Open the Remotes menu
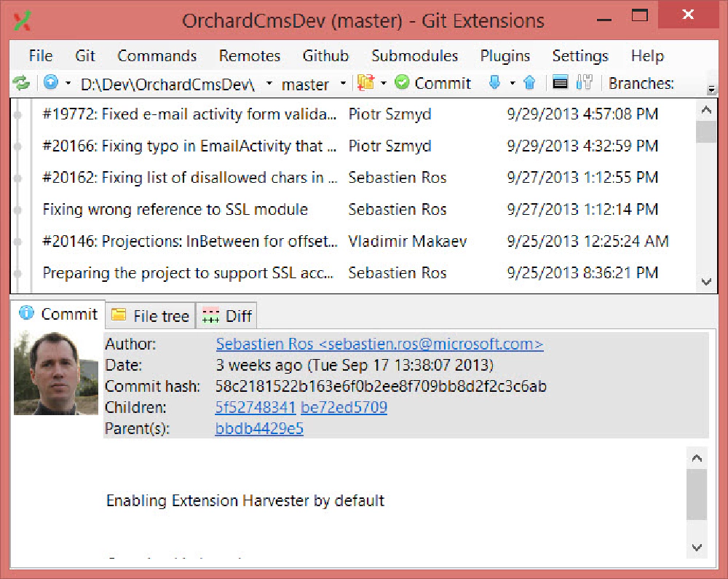The width and height of the screenshot is (728, 579). [249, 56]
